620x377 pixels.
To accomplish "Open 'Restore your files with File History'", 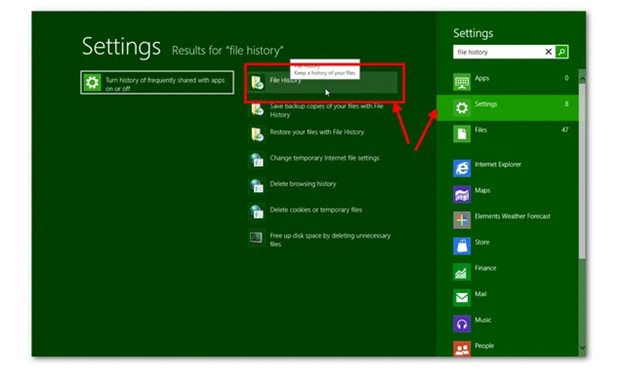I will pos(317,132).
